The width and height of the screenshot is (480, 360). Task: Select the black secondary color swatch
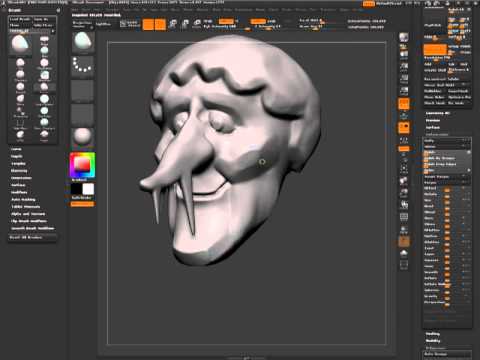point(76,189)
